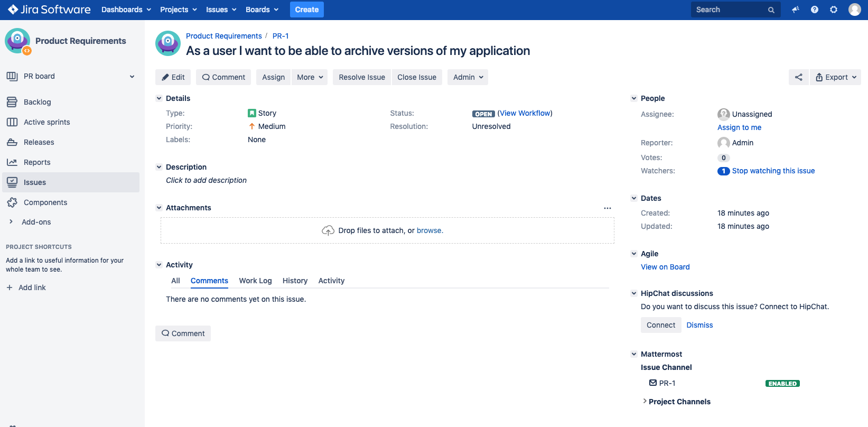Open Reports from the sidebar
868x427 pixels.
(x=37, y=162)
